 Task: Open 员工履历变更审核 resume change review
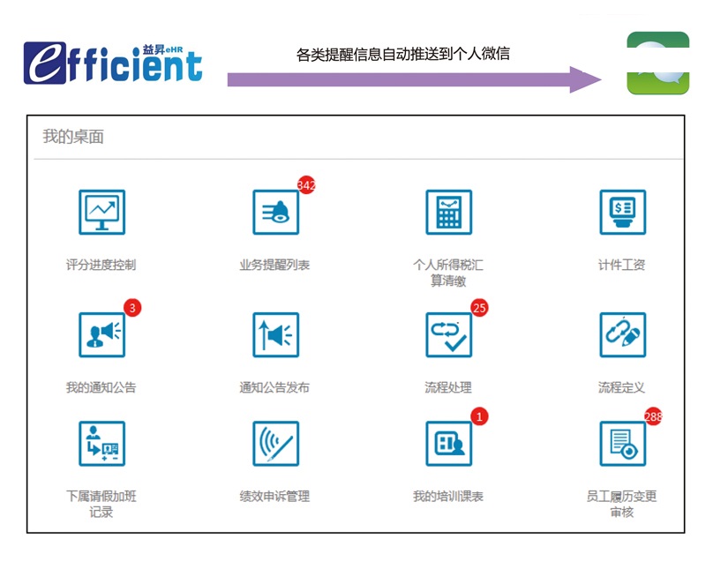point(622,444)
